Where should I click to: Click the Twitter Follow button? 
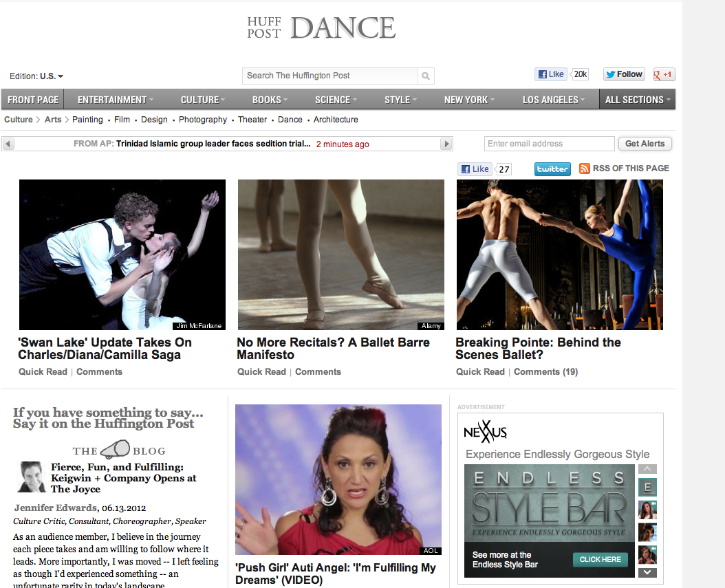(624, 74)
